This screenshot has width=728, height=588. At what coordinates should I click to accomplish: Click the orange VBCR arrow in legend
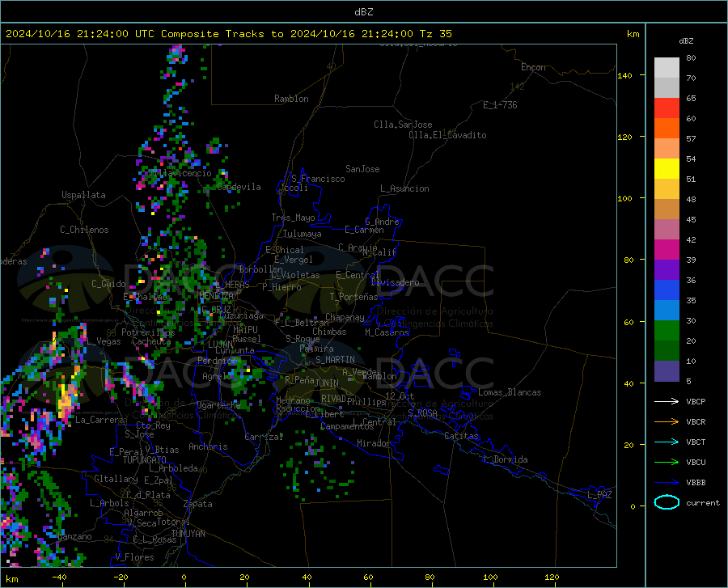[x=667, y=422]
